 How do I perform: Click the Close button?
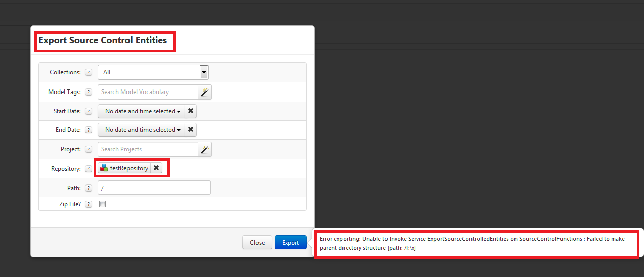pyautogui.click(x=257, y=242)
